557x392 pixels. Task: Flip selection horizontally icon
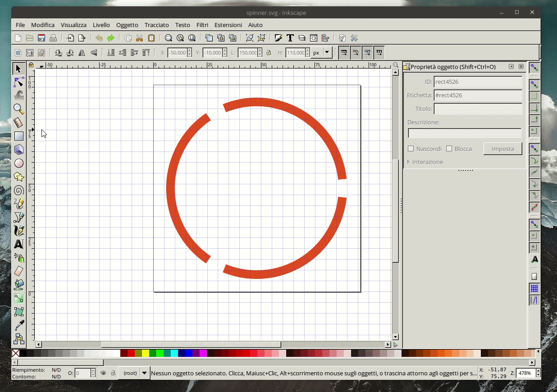[82, 53]
